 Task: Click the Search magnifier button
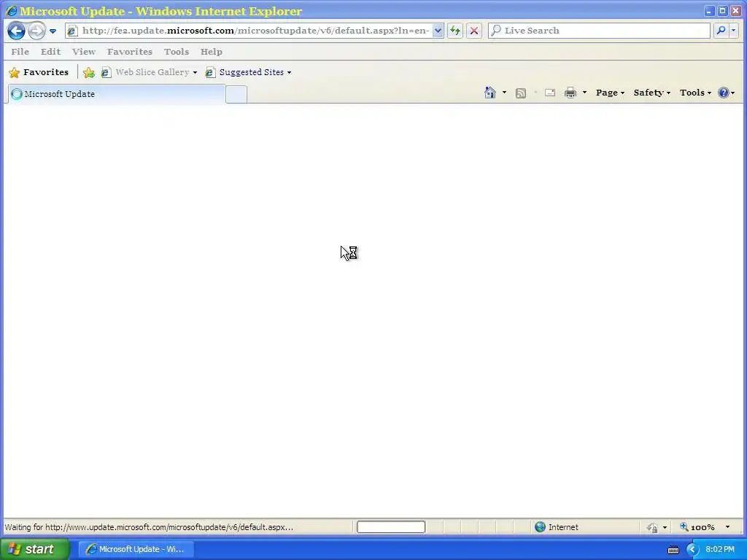[721, 31]
